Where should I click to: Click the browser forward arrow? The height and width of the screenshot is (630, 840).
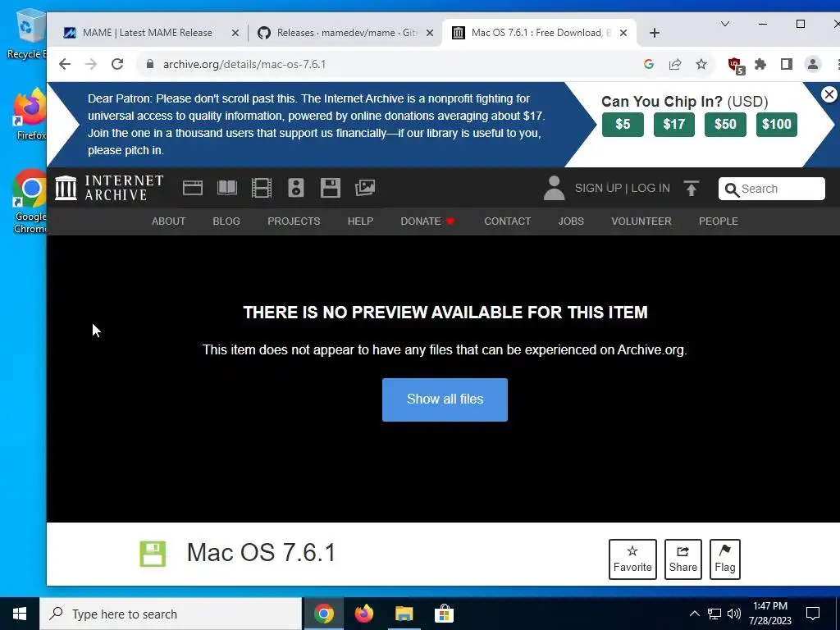point(91,64)
